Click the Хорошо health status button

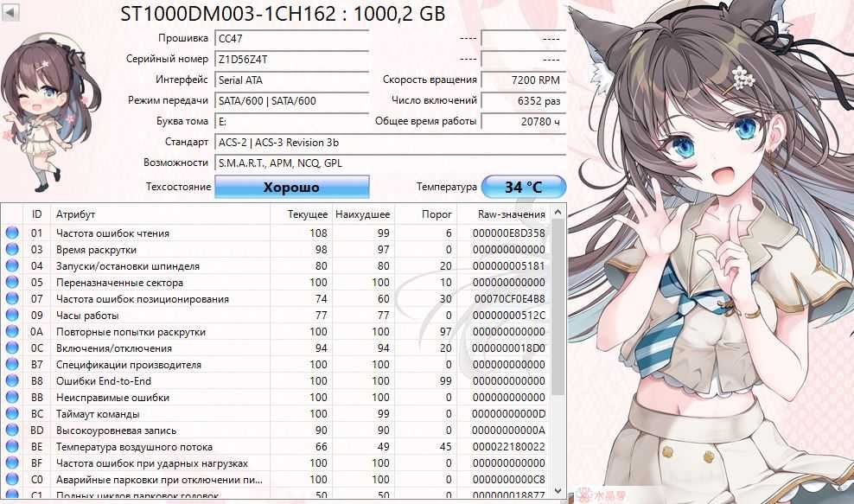point(292,187)
